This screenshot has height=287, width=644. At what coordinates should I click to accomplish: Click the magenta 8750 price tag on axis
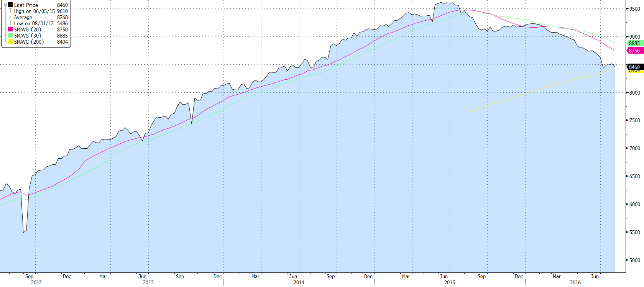click(x=635, y=51)
